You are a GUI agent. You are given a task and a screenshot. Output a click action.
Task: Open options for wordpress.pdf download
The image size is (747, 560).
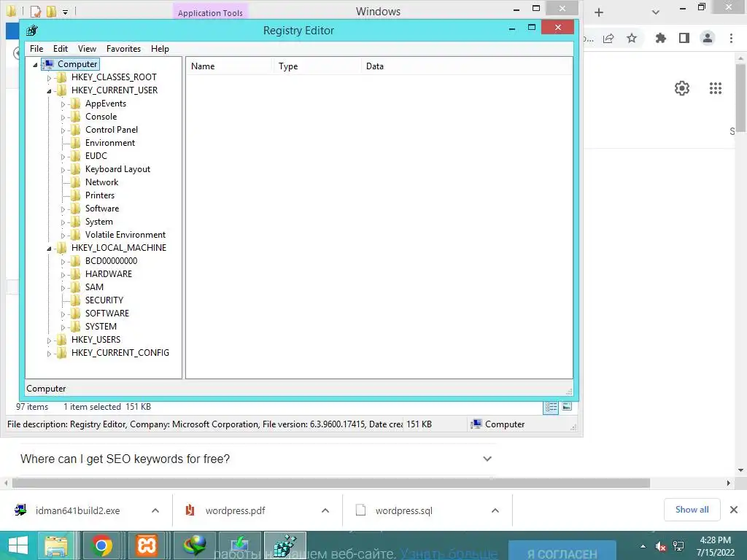325,510
